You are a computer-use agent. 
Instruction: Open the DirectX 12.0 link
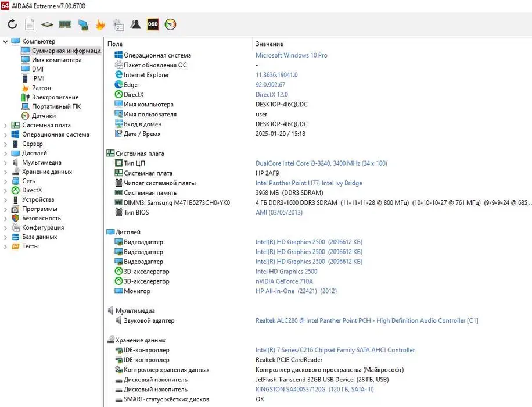tap(271, 94)
